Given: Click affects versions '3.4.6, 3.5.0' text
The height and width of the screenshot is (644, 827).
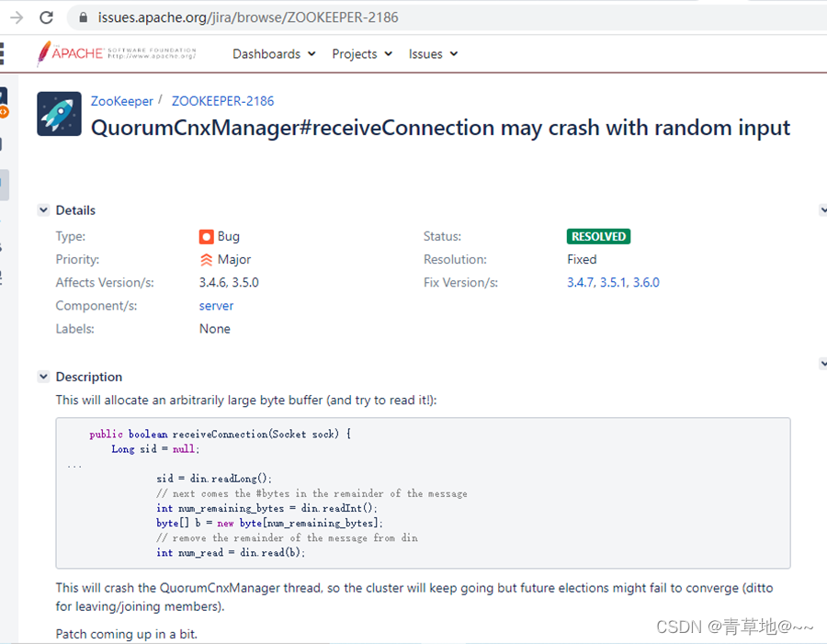Looking at the screenshot, I should pos(229,283).
